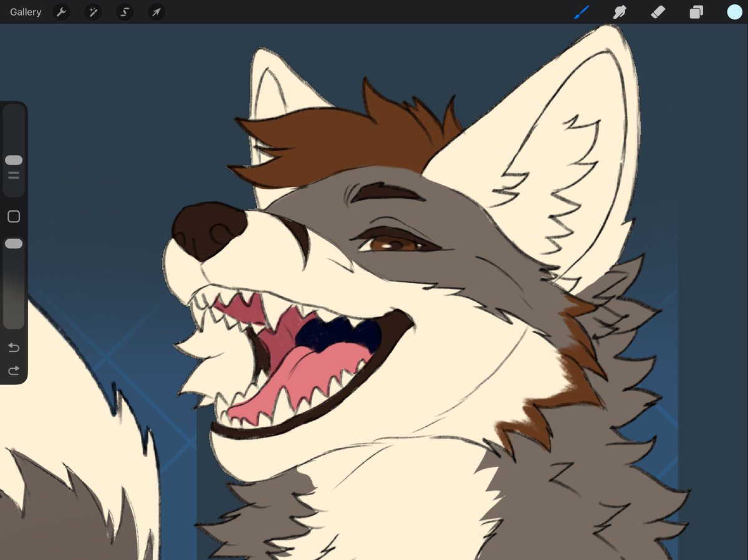Viewport: 748px width, 560px height.
Task: Undo the last brush stroke
Action: tap(13, 348)
